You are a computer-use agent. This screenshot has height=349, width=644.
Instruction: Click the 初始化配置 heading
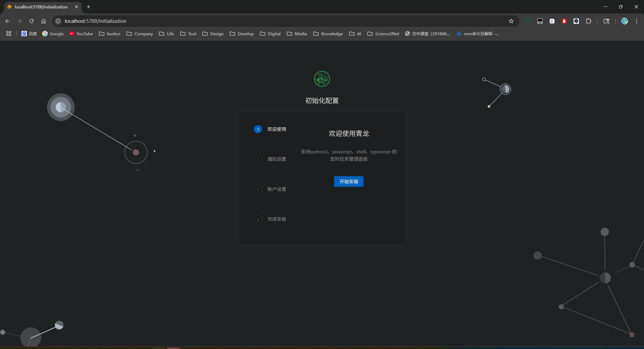coord(322,101)
